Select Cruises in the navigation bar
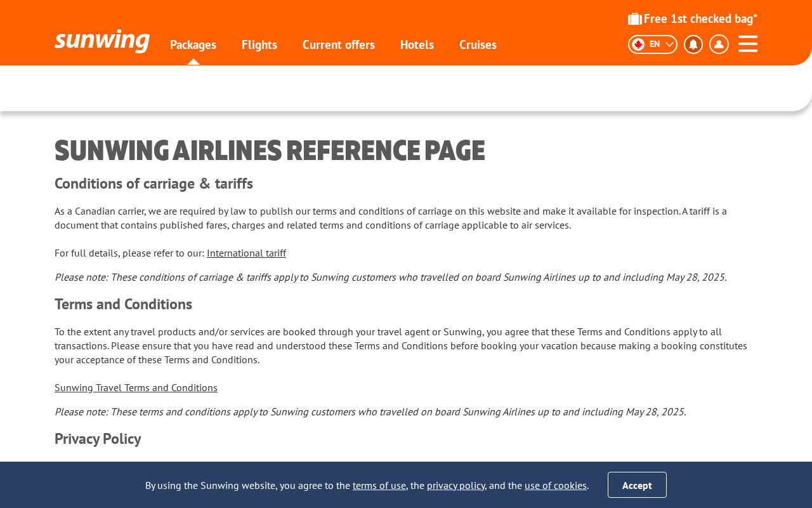 [x=478, y=44]
